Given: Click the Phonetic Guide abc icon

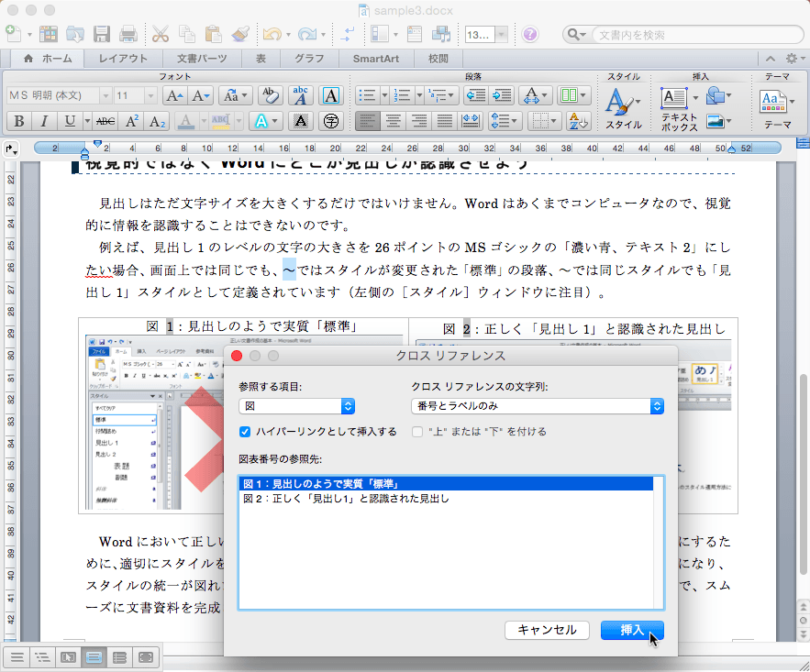Looking at the screenshot, I should (300, 95).
